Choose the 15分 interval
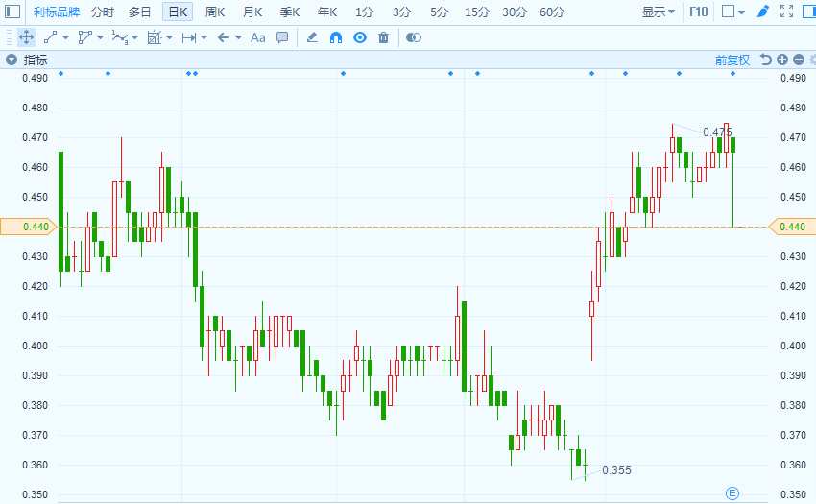Screen dimensions: 816x504 pyautogui.click(x=477, y=12)
